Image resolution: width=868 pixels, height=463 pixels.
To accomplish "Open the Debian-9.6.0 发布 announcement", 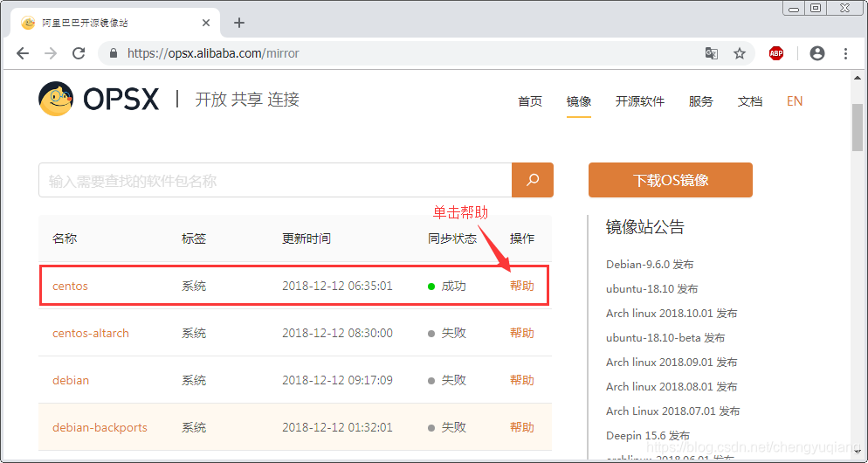I will coord(650,264).
